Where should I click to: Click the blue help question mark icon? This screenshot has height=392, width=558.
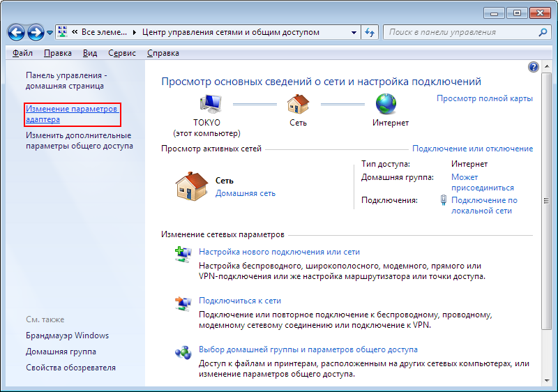pos(533,67)
